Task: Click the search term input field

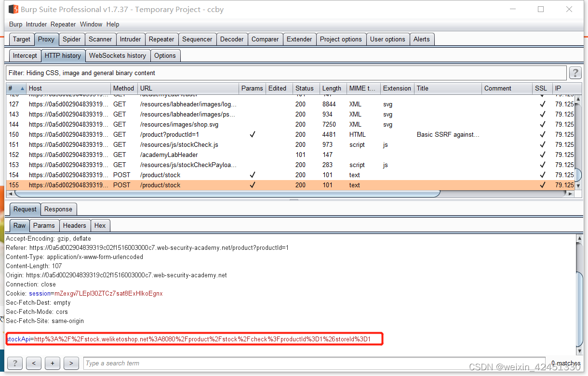Action: pyautogui.click(x=314, y=363)
